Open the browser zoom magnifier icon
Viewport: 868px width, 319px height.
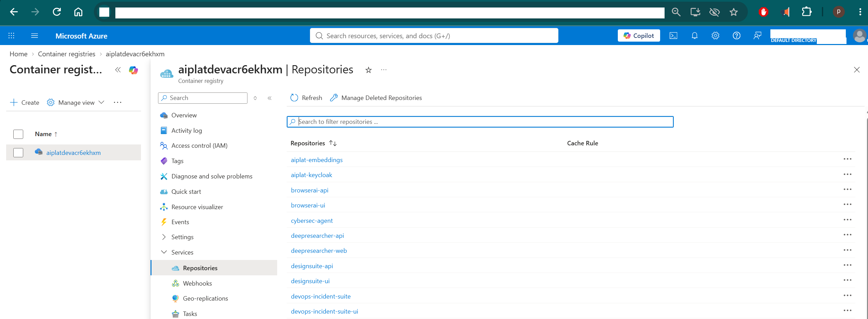pyautogui.click(x=676, y=12)
